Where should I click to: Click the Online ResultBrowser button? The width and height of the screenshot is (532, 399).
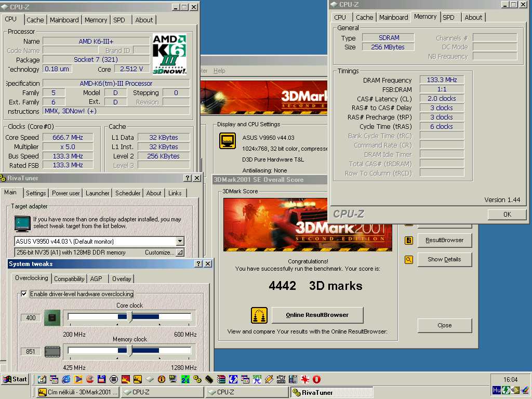[x=317, y=315]
